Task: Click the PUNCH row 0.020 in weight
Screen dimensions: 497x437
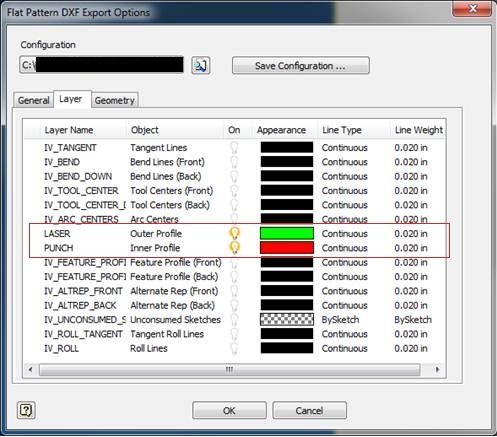Action: [x=411, y=248]
